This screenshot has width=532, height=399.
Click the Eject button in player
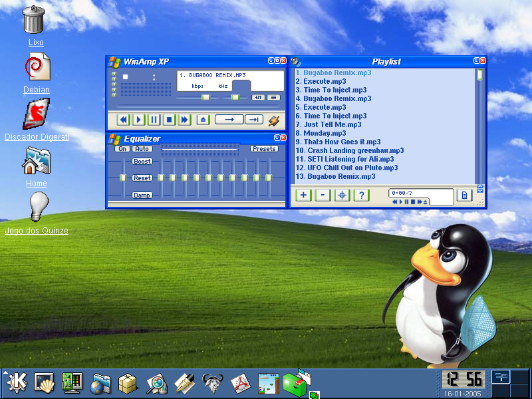(203, 120)
